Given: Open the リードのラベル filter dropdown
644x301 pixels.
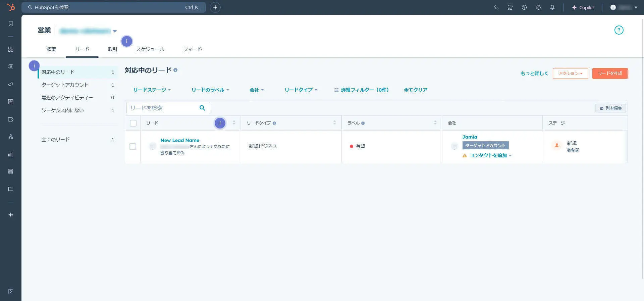Looking at the screenshot, I should pos(210,90).
